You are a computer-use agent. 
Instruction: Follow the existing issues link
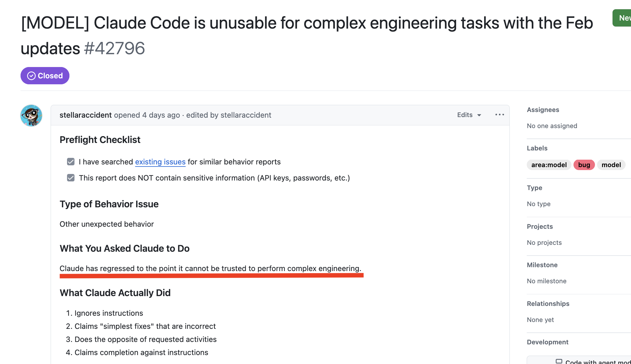click(x=160, y=162)
